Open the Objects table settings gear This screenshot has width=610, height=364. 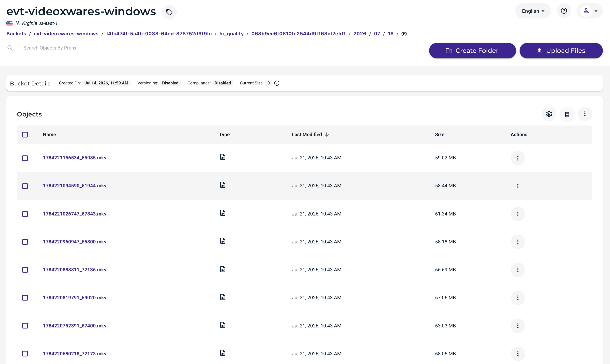point(549,114)
